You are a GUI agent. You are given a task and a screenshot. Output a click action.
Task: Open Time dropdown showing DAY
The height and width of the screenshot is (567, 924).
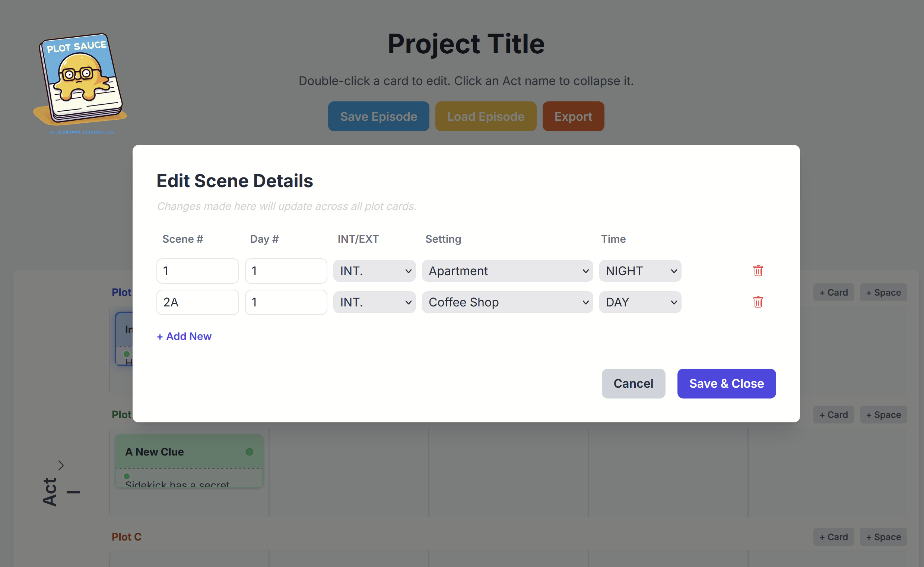tap(640, 302)
